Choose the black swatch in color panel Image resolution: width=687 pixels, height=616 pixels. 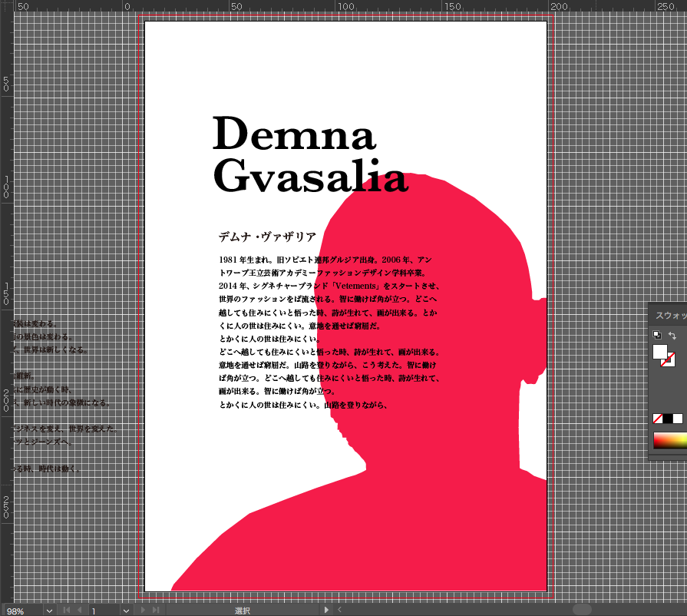click(668, 419)
